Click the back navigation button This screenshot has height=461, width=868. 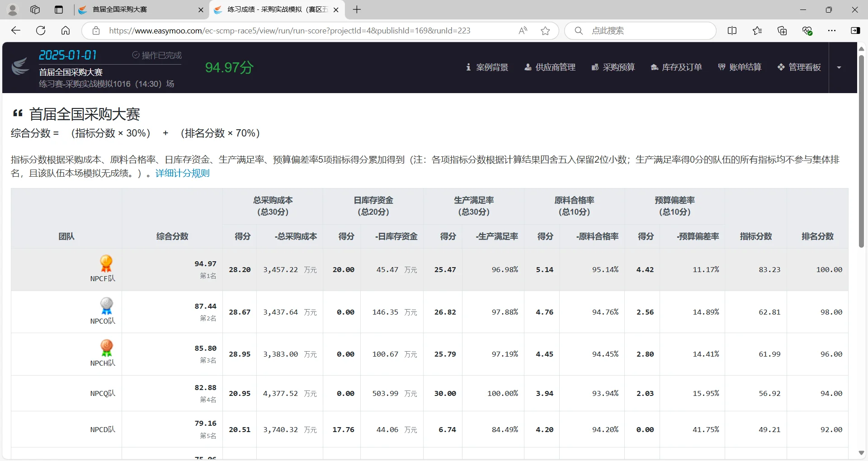[16, 31]
